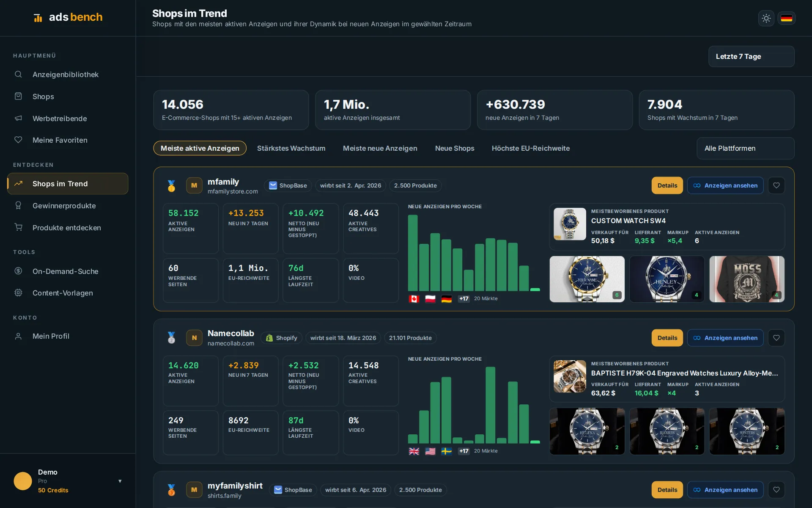Click the ShopBase badge on mfamily

pos(288,185)
